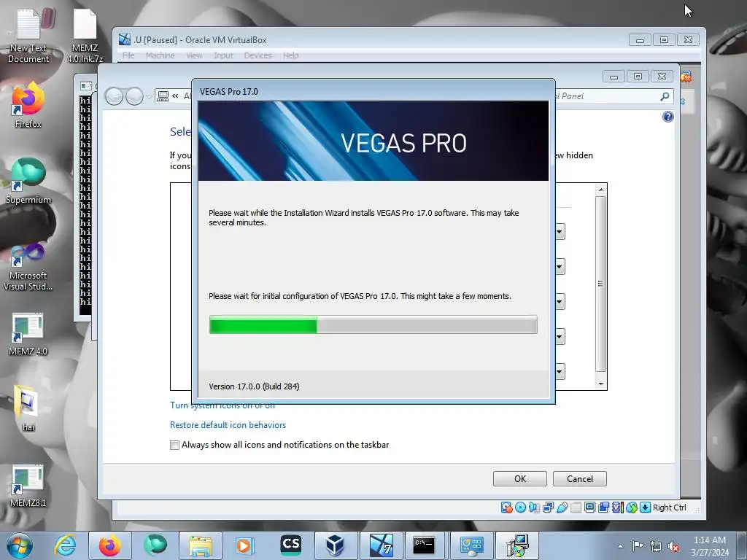The width and height of the screenshot is (747, 560).
Task: Click the VirtualBox USB devices status icon
Action: click(562, 507)
